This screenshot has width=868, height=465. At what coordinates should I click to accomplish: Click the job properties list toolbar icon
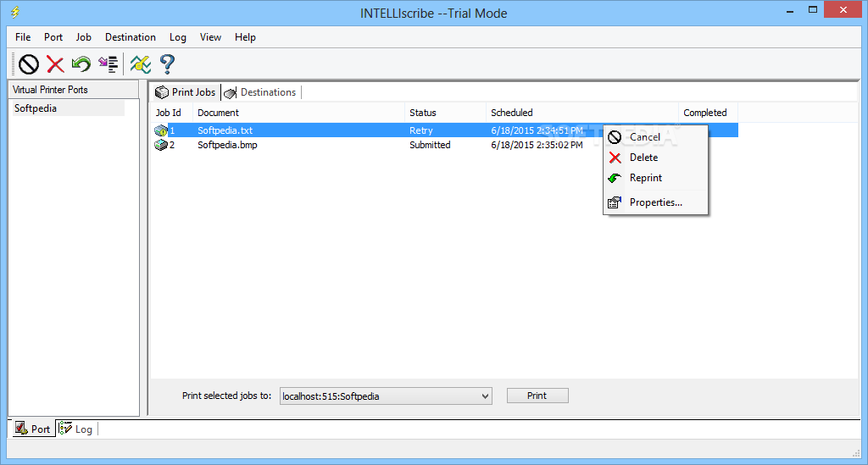click(108, 64)
